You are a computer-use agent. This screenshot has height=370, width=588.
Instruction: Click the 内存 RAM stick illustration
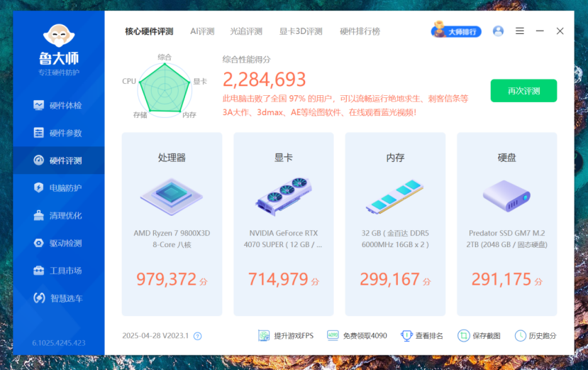pyautogui.click(x=395, y=197)
